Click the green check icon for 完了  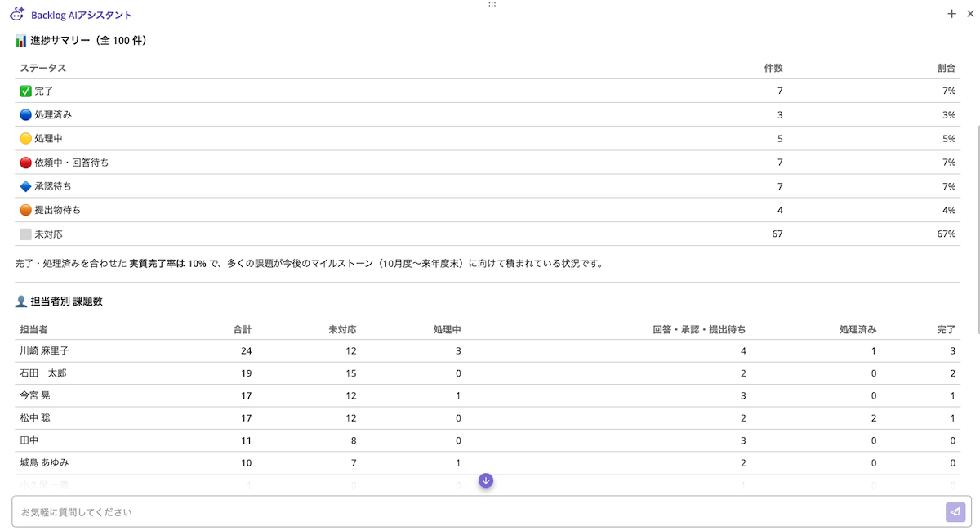point(26,91)
